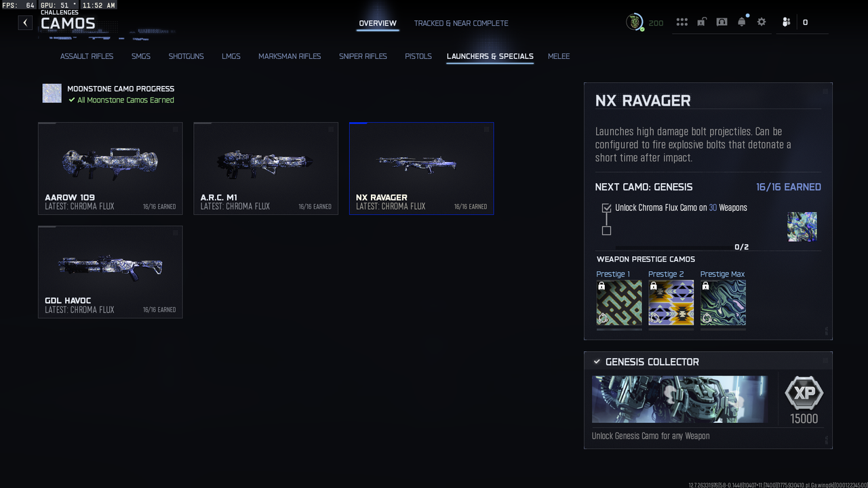
Task: Click the 0/2 challenge progress bar
Action: tap(682, 247)
